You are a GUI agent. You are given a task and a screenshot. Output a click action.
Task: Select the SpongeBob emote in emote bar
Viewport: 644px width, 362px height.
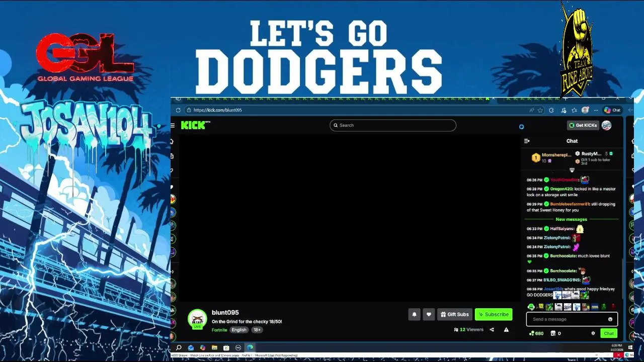coord(540,307)
